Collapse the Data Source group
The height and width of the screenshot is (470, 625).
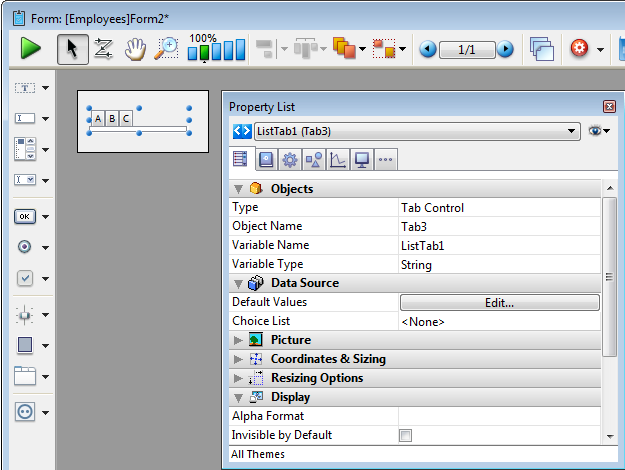click(x=238, y=283)
